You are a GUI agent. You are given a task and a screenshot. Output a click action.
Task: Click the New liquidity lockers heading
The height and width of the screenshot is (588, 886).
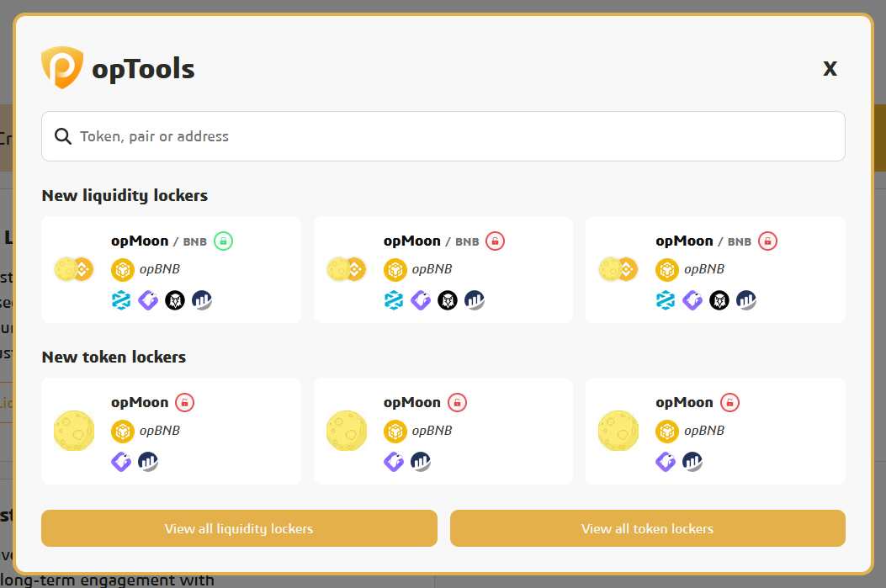tap(125, 195)
